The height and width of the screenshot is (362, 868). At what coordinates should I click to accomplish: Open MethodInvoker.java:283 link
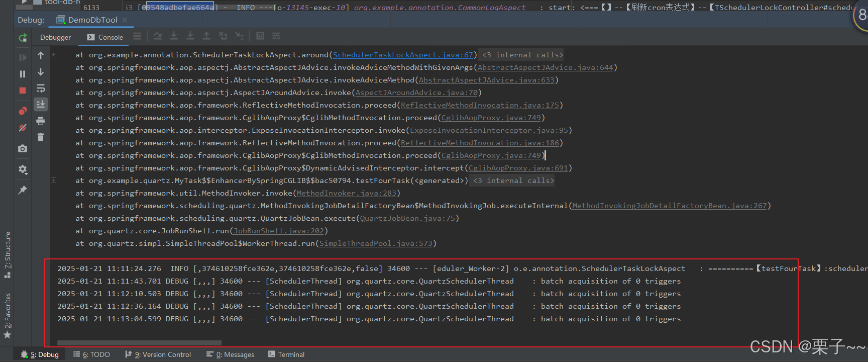tap(346, 193)
